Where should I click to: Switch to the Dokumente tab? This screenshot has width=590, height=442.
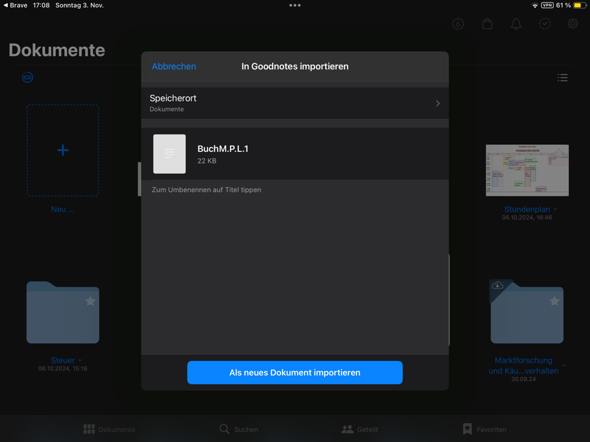(109, 429)
